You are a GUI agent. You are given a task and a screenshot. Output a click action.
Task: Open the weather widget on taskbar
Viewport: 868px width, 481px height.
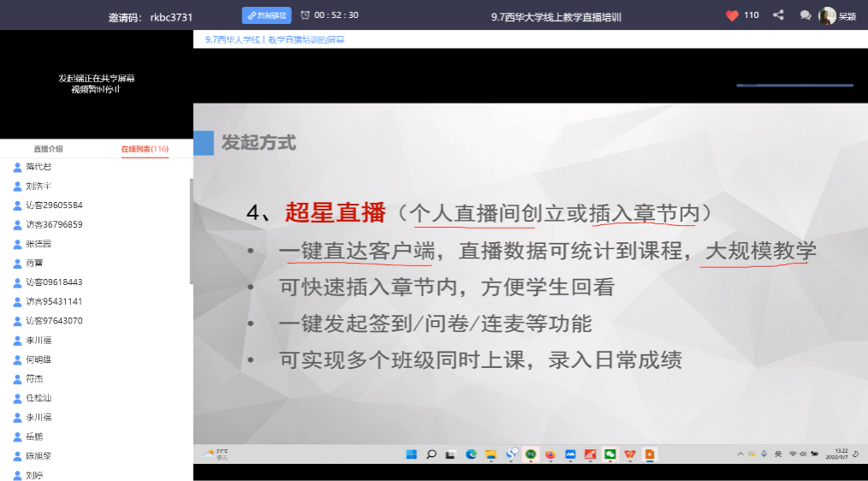coord(214,454)
